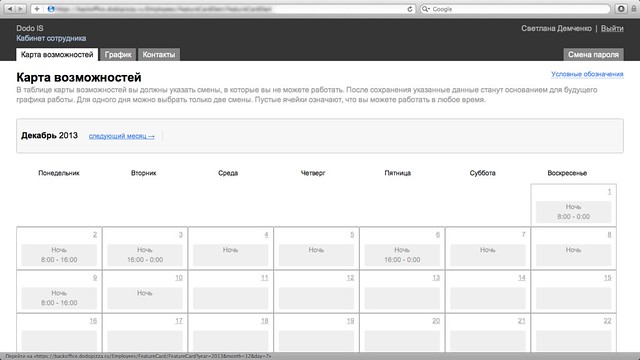Open the Контакты tab
Image resolution: width=640 pixels, height=360 pixels.
point(159,55)
